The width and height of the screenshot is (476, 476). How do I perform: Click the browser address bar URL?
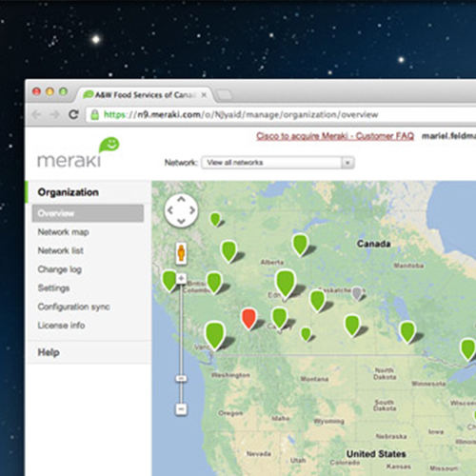(241, 114)
